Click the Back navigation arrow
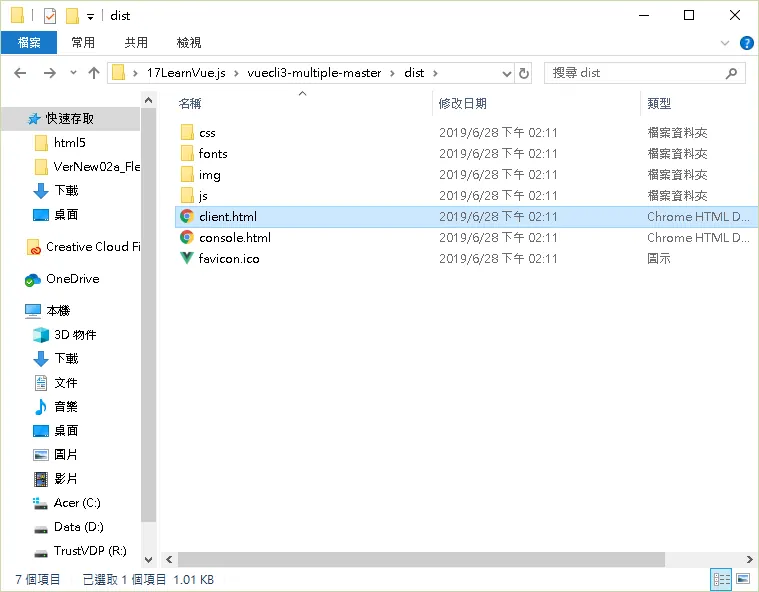Screen dimensions: 759x592 coord(20,73)
